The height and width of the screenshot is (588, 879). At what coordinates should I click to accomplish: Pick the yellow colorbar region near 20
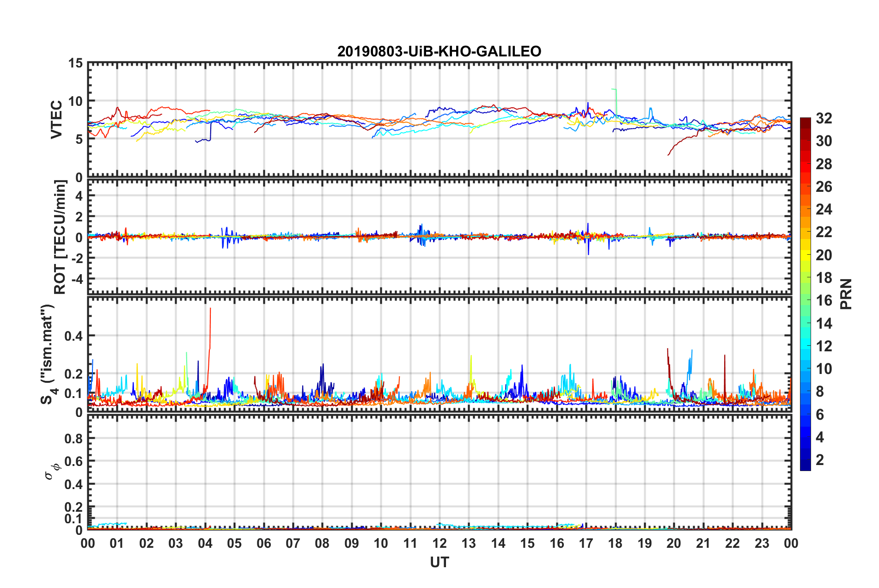tap(805, 255)
